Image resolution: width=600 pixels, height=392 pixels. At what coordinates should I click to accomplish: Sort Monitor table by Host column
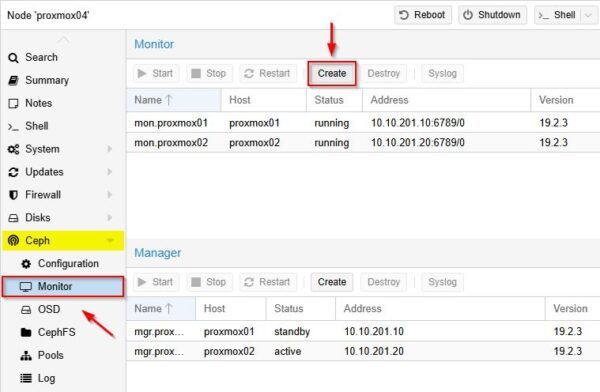[264, 100]
